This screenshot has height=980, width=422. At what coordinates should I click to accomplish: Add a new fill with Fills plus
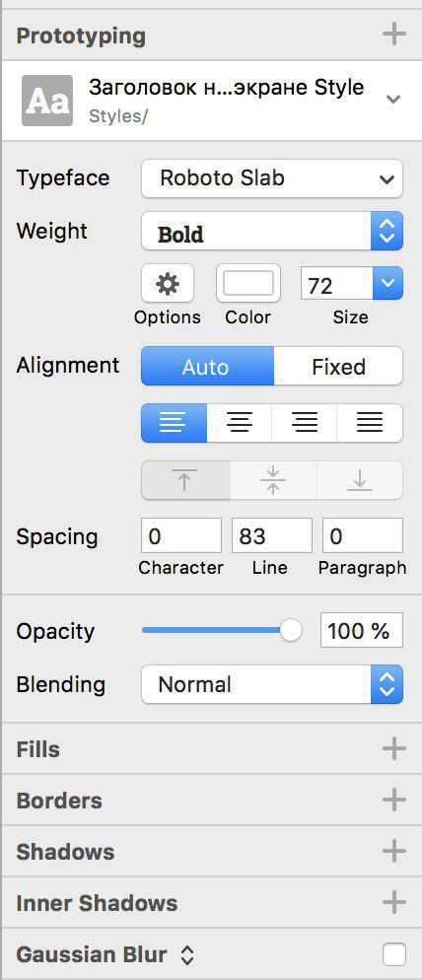(x=393, y=748)
